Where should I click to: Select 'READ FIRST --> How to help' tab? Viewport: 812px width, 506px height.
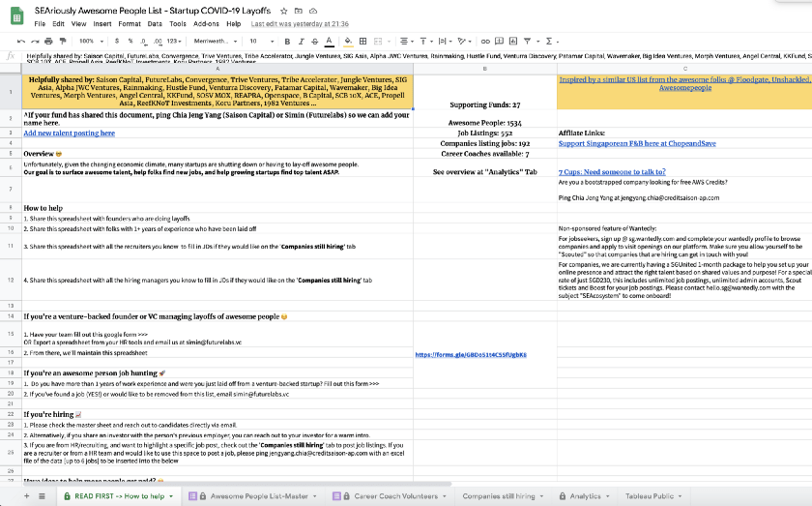pos(119,496)
